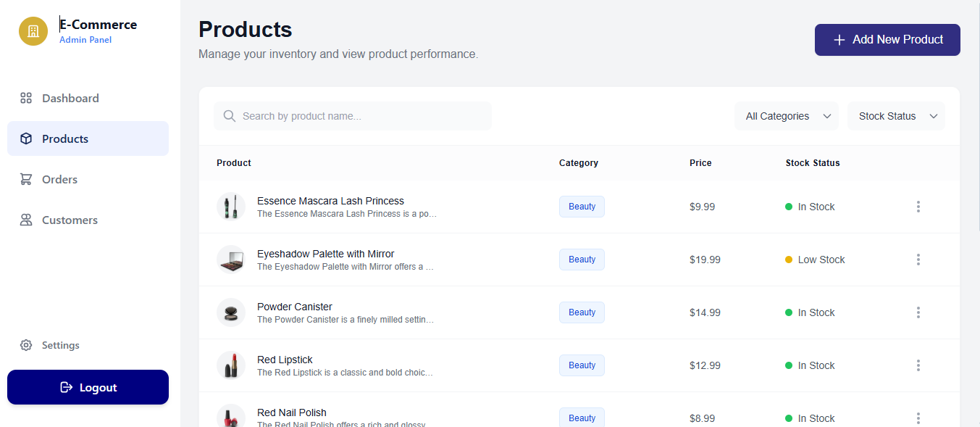Click the Logout arrow icon
The height and width of the screenshot is (427, 980).
pos(66,387)
